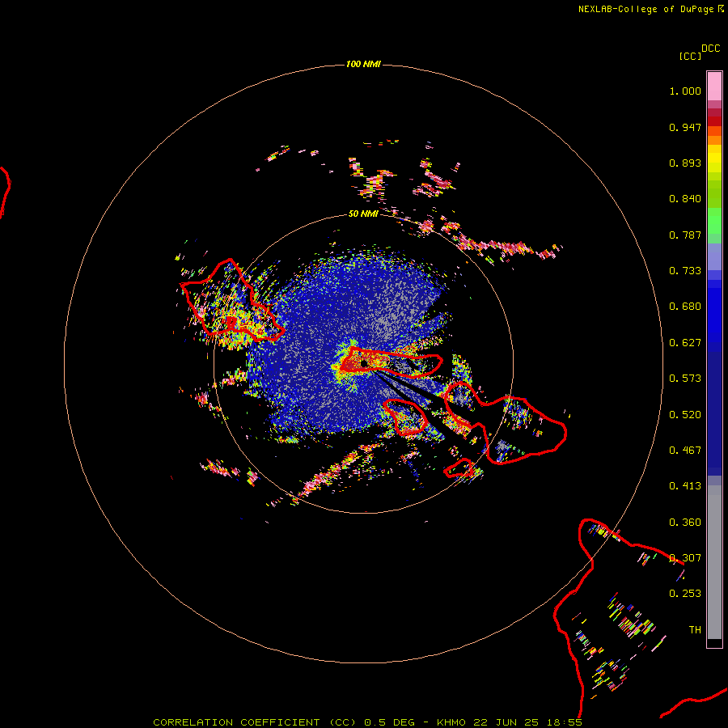This screenshot has height=728, width=728.
Task: Click the 0.467 scale value
Action: 685,451
